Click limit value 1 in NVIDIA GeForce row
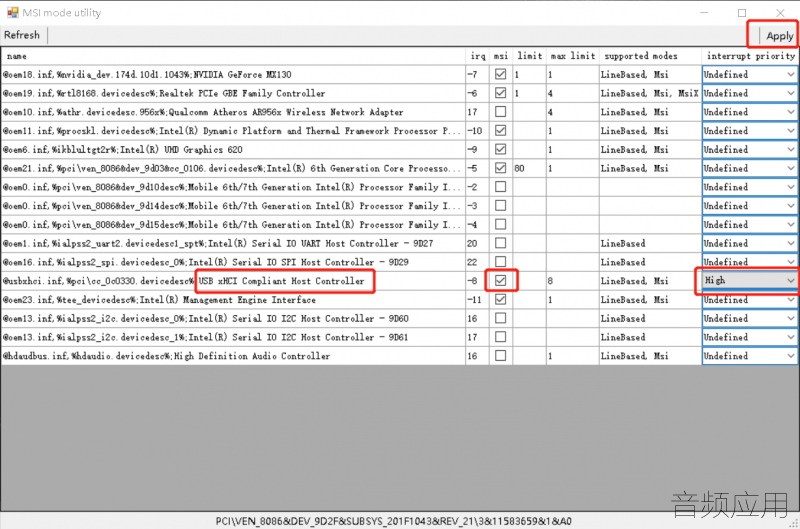 coord(530,74)
